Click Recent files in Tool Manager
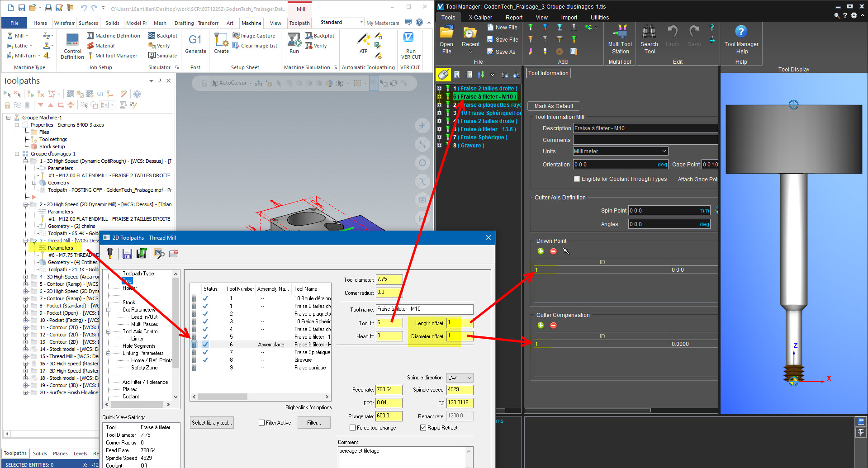The height and width of the screenshot is (468, 868). (470, 40)
